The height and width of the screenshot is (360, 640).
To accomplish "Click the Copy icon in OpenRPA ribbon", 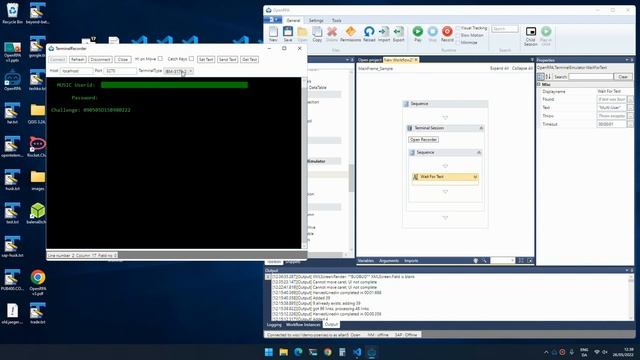I will 317,32.
